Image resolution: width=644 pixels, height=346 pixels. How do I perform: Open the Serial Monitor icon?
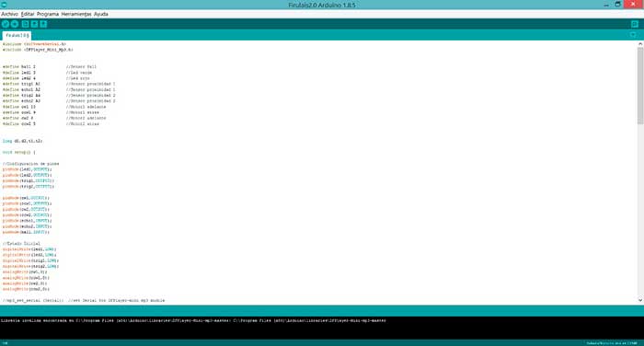pyautogui.click(x=635, y=24)
